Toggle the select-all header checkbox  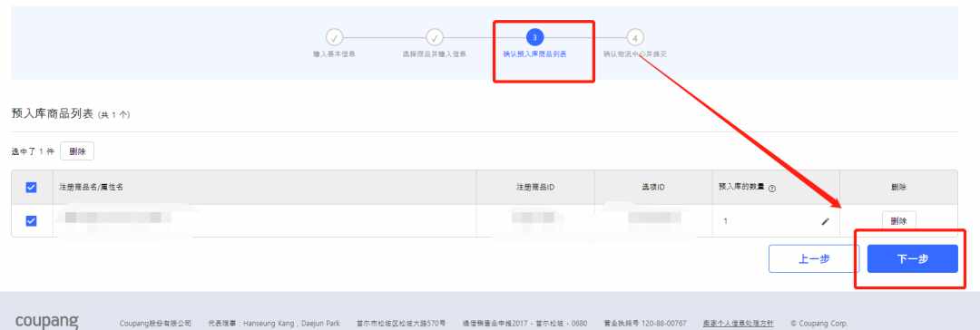tap(31, 187)
